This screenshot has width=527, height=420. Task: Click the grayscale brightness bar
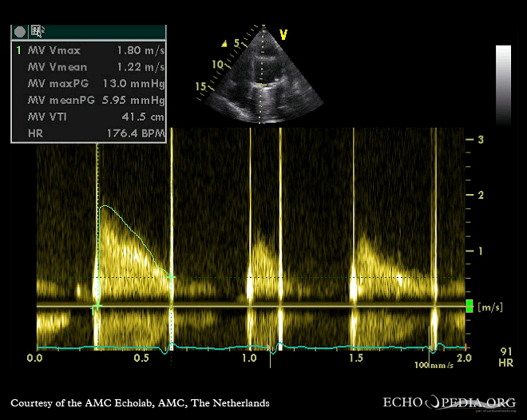[503, 85]
